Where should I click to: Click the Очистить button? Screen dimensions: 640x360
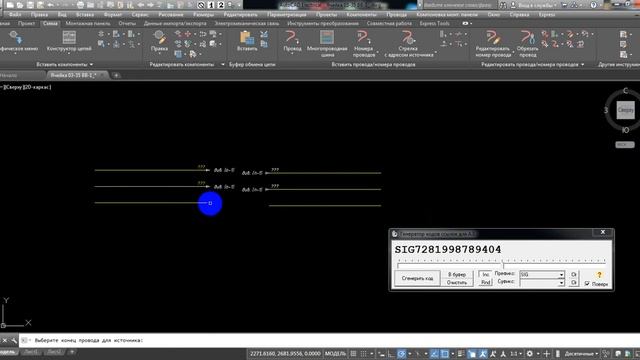[x=457, y=282]
